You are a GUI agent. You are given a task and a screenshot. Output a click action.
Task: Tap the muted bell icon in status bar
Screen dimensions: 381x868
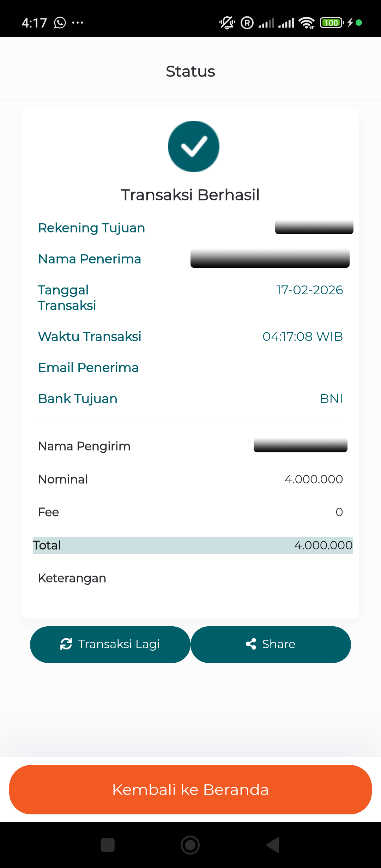point(227,23)
